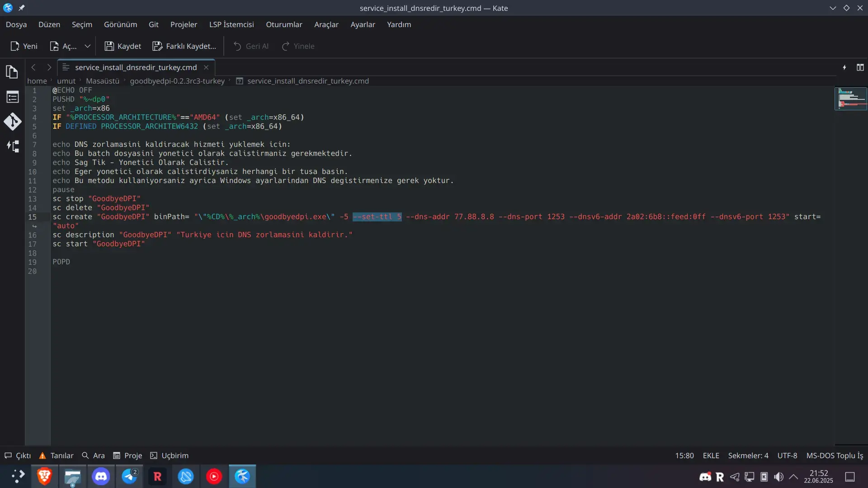Viewport: 868px width, 488px height.
Task: Open the Ayarlar menu
Action: (x=363, y=24)
